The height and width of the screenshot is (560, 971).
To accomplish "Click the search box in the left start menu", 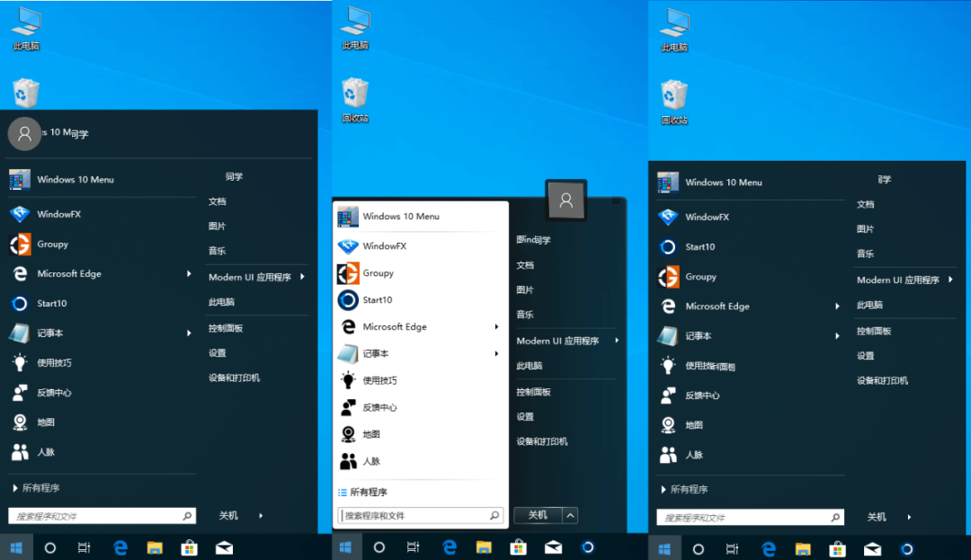I will tap(102, 515).
